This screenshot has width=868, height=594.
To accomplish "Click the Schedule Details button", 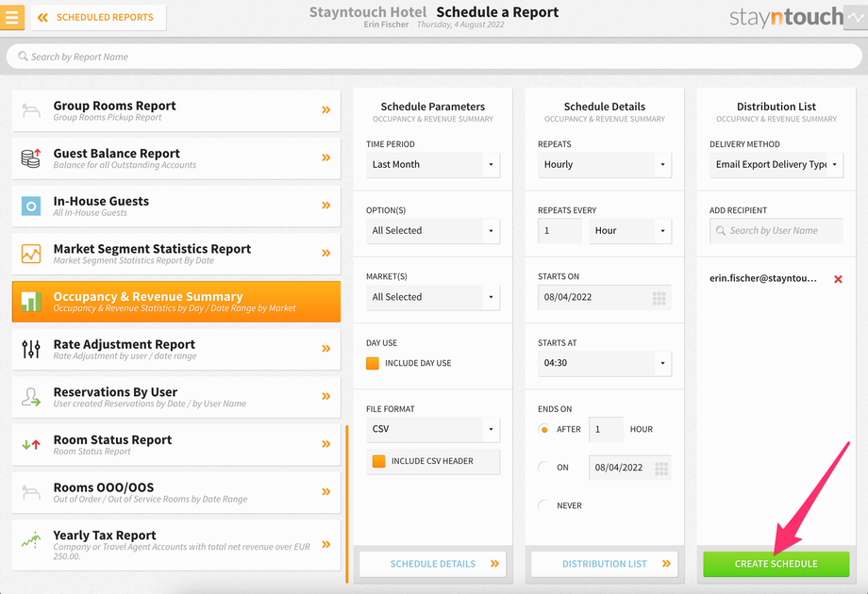I will [x=433, y=564].
